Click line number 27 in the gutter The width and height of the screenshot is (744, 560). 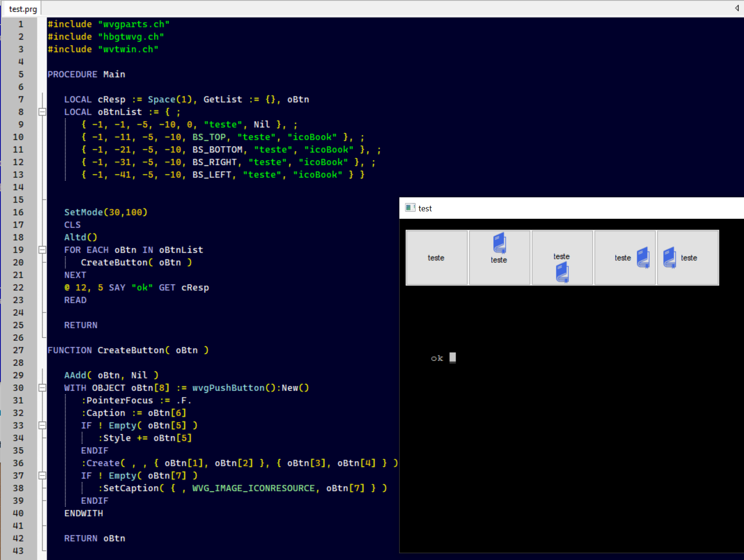coord(18,350)
